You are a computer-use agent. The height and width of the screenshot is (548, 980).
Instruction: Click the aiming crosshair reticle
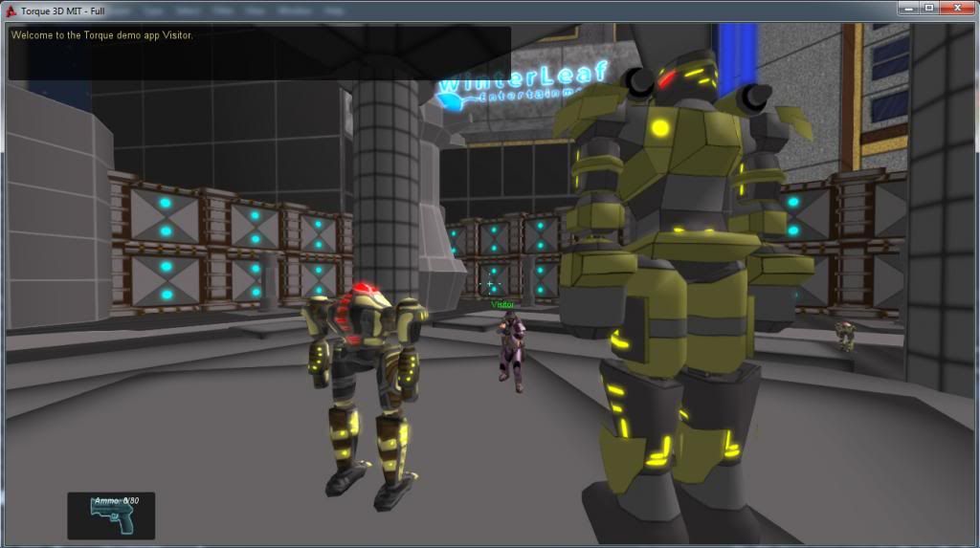pyautogui.click(x=490, y=284)
